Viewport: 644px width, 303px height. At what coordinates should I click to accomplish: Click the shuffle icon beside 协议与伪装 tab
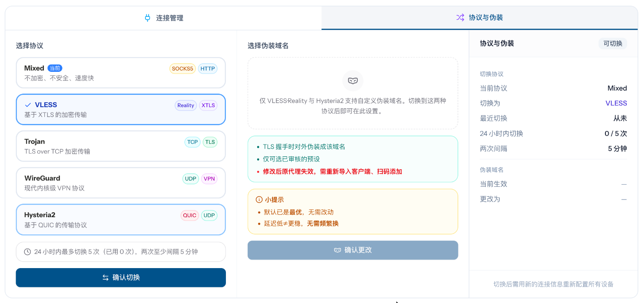point(460,18)
